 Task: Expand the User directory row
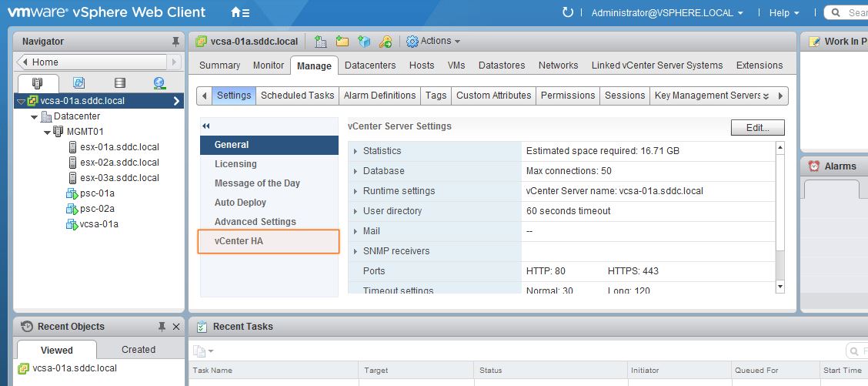pos(356,211)
